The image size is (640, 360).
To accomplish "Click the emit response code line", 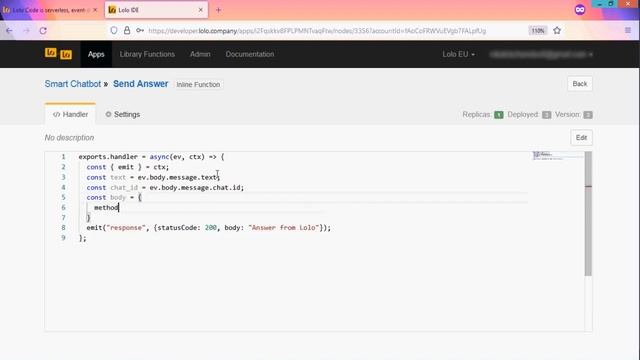I will tap(209, 228).
